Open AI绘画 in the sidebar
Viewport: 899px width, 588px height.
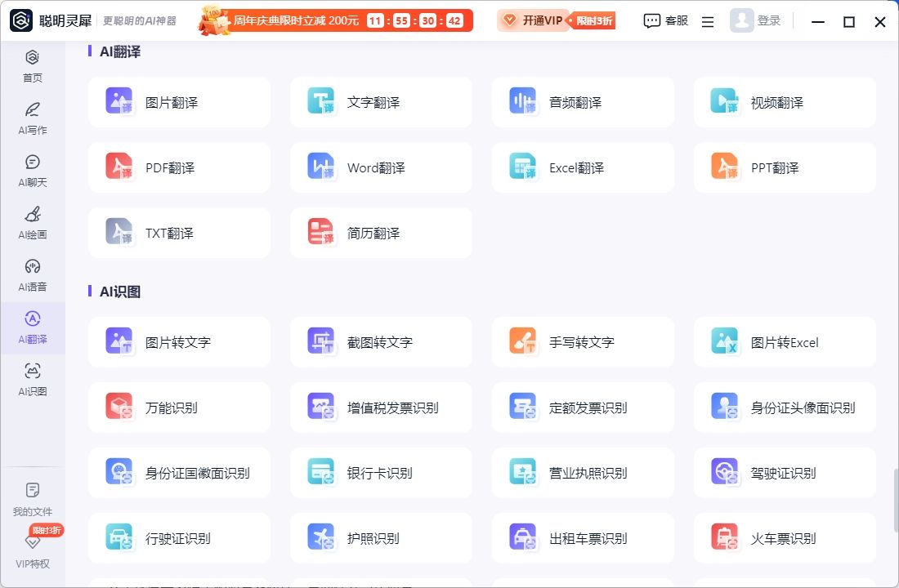tap(33, 223)
